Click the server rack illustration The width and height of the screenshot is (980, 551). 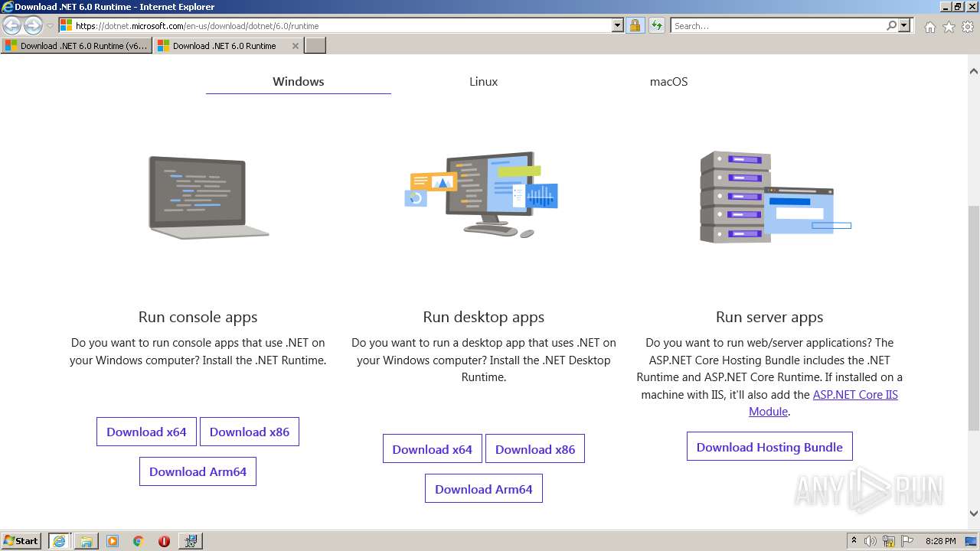[x=775, y=197]
